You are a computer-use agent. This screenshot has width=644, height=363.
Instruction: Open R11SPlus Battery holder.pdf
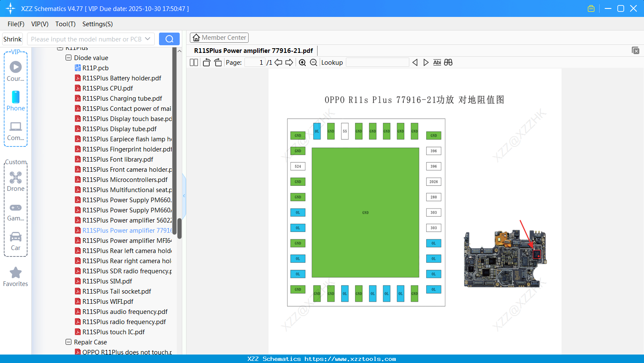(122, 78)
